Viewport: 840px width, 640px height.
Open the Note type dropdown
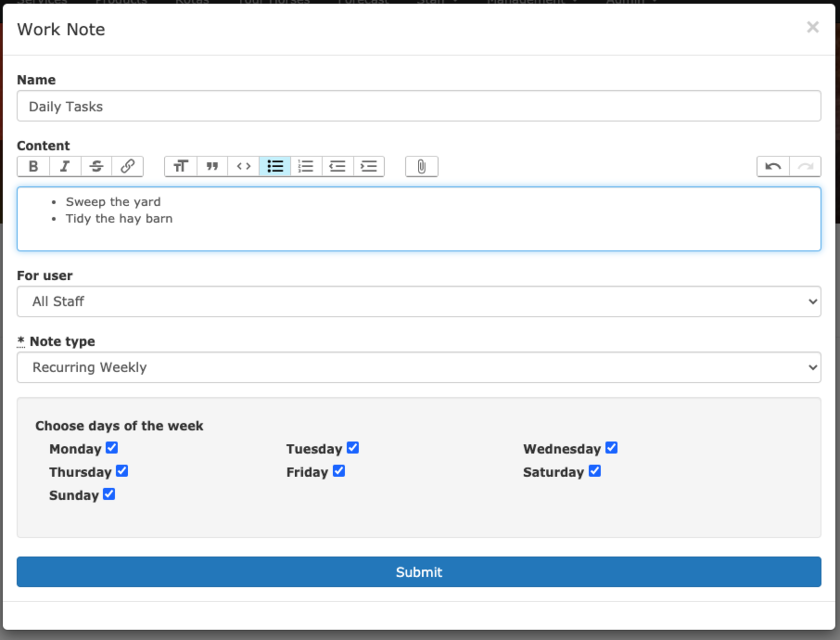pyautogui.click(x=419, y=367)
